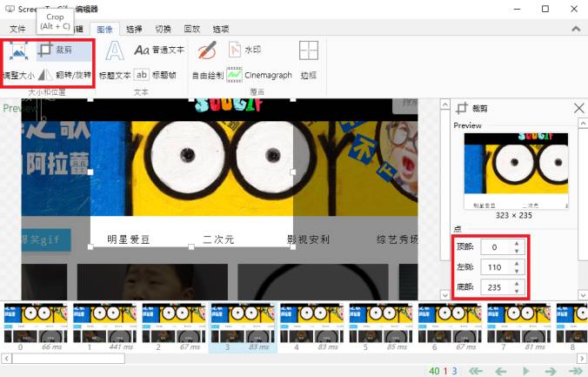Screen dimensions: 588x377
Task: Go to the previous frame
Action: 501,371
